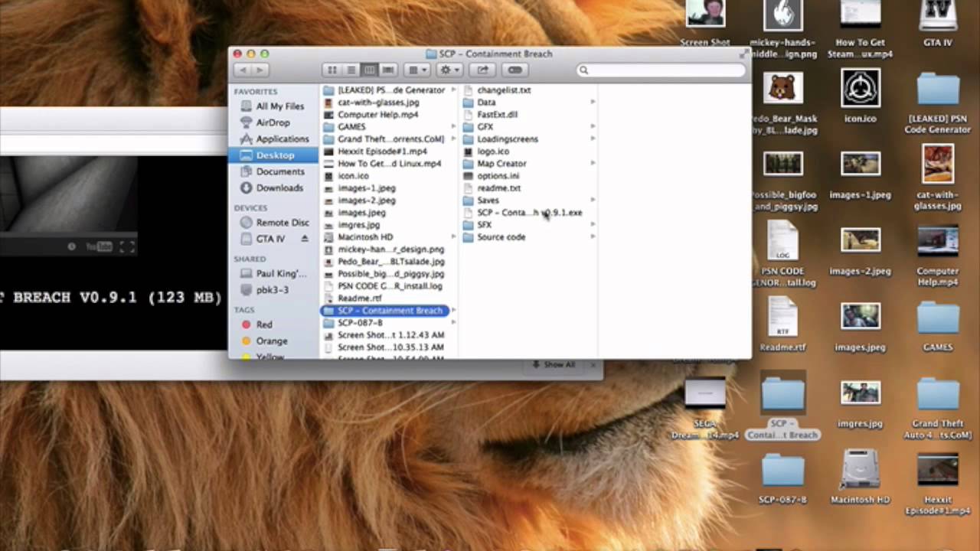Screen dimensions: 980x551
Task: Toggle fullscreen in background video player
Action: [127, 246]
